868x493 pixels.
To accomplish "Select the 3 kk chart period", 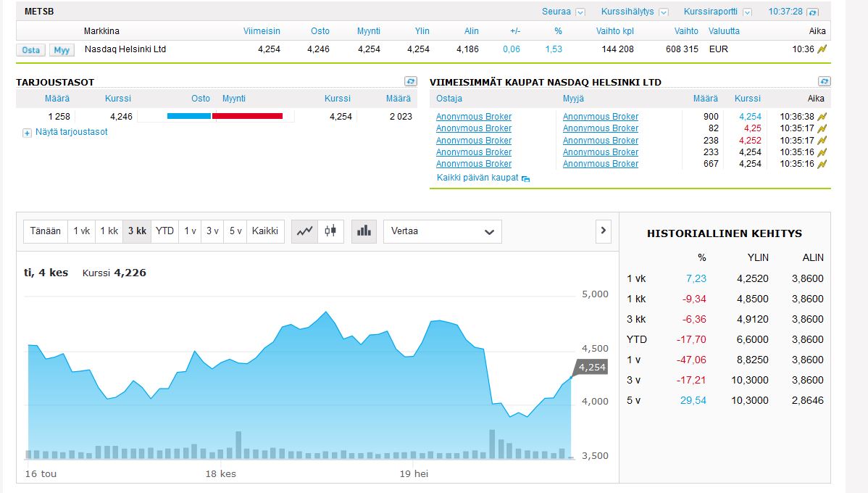I will (137, 231).
